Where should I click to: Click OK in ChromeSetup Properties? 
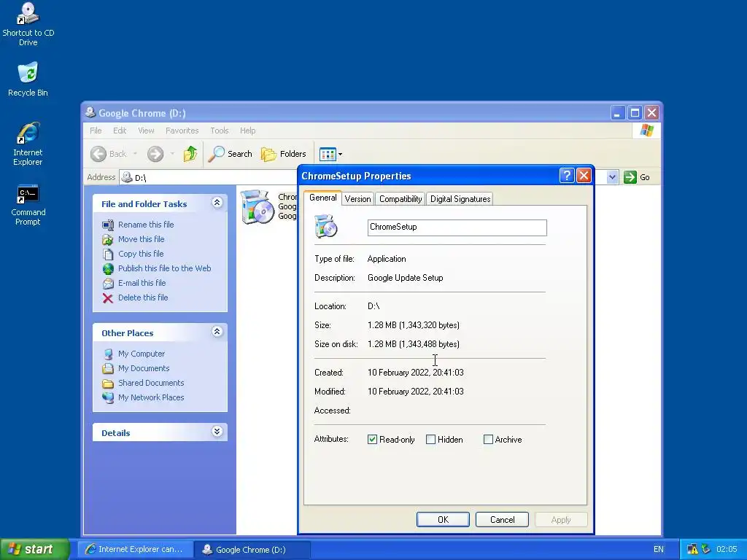pos(443,519)
